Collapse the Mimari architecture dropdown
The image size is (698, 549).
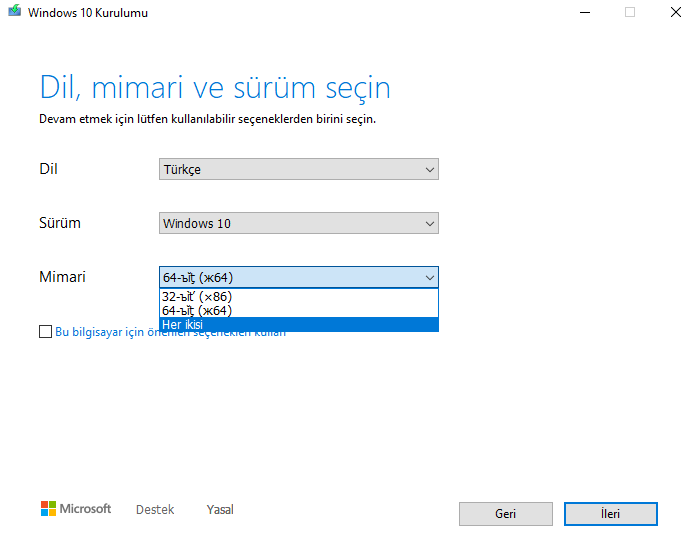tap(299, 277)
